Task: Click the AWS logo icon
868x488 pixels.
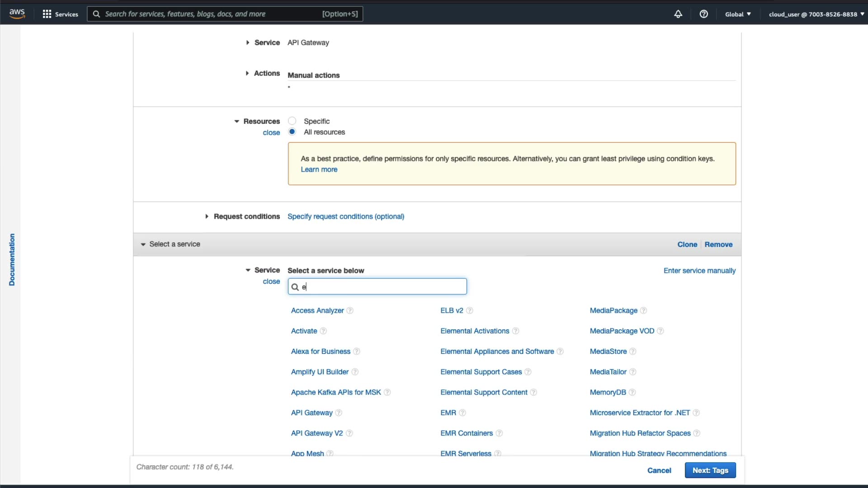Action: (x=17, y=14)
